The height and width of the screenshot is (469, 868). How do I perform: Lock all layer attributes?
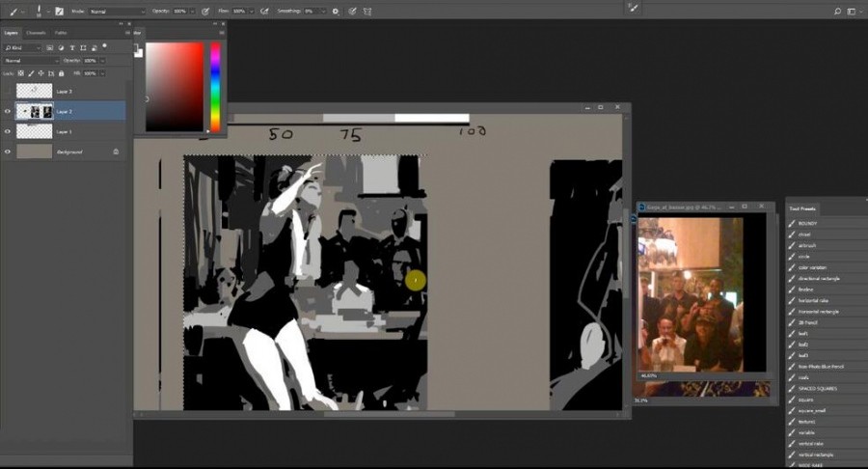click(x=62, y=73)
